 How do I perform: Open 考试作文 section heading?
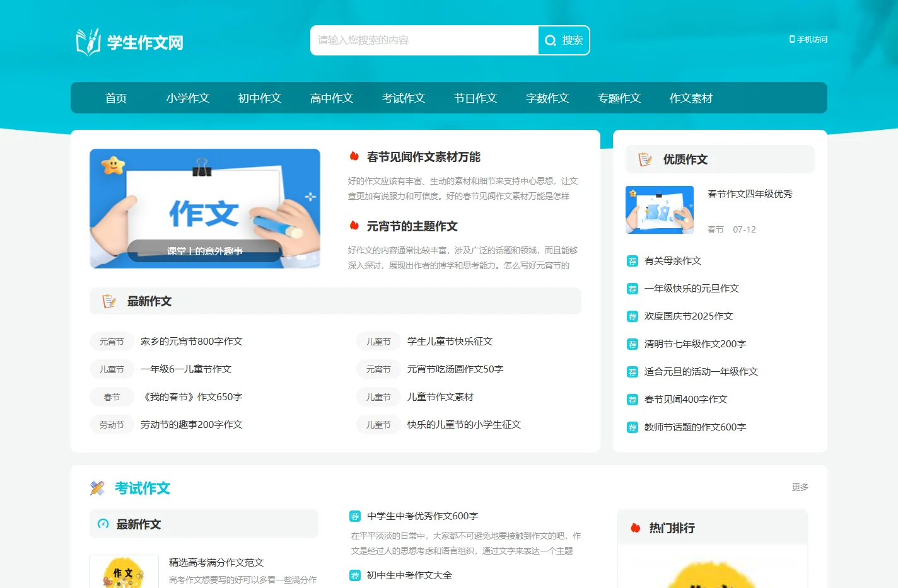point(143,488)
